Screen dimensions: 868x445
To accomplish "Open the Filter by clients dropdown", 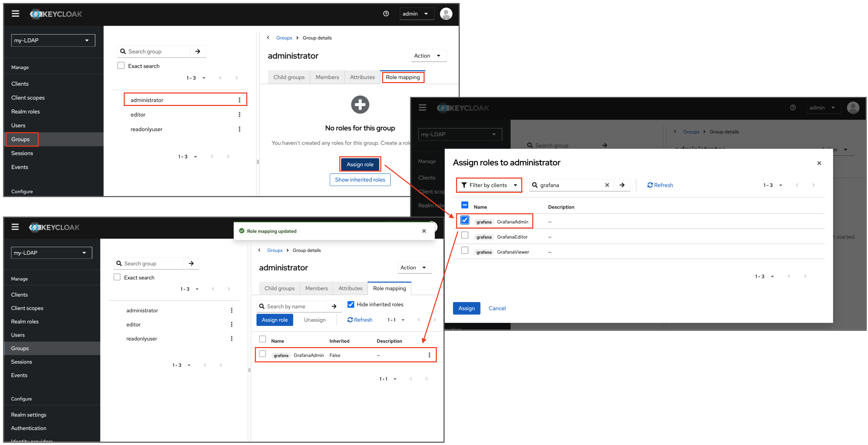I will coord(489,185).
